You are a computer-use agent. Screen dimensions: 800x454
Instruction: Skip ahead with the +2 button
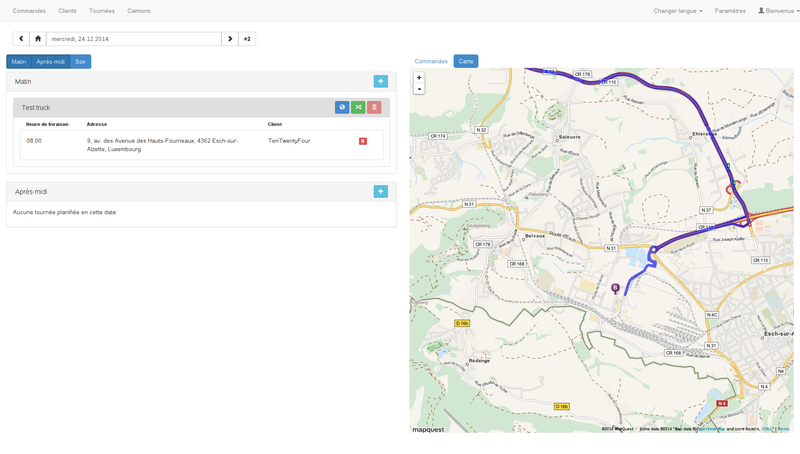(247, 39)
